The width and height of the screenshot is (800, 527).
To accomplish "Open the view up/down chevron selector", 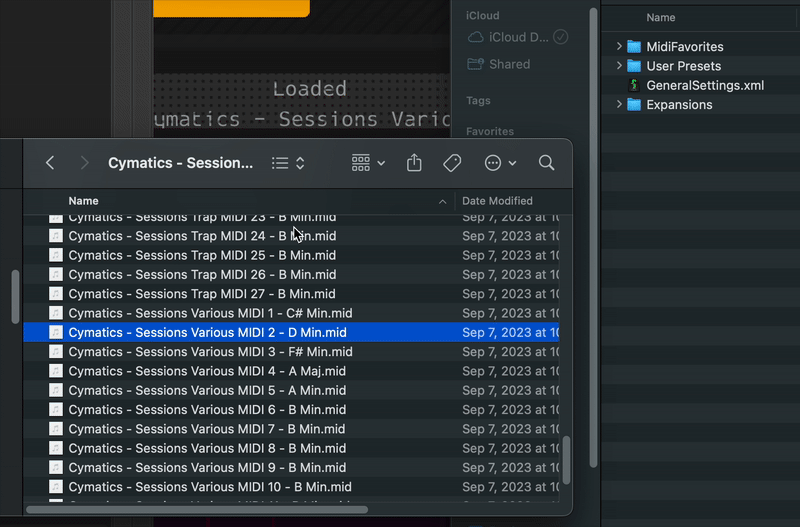I will click(300, 163).
